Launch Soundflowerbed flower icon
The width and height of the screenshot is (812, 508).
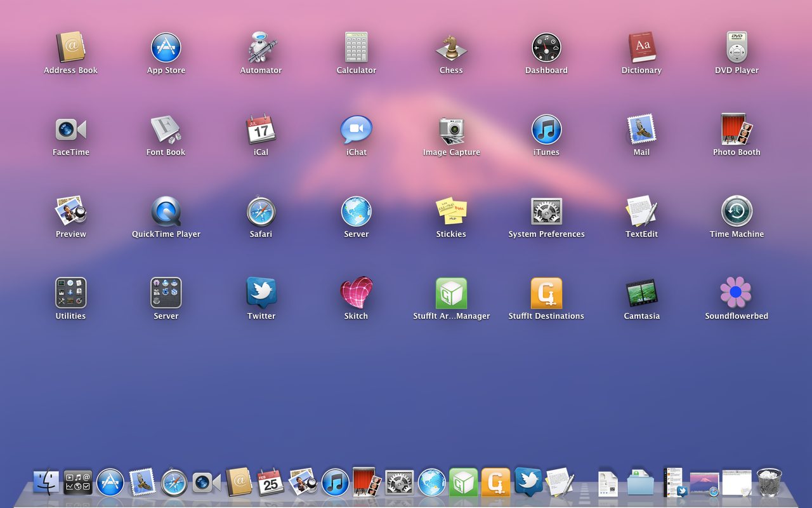[x=736, y=293]
